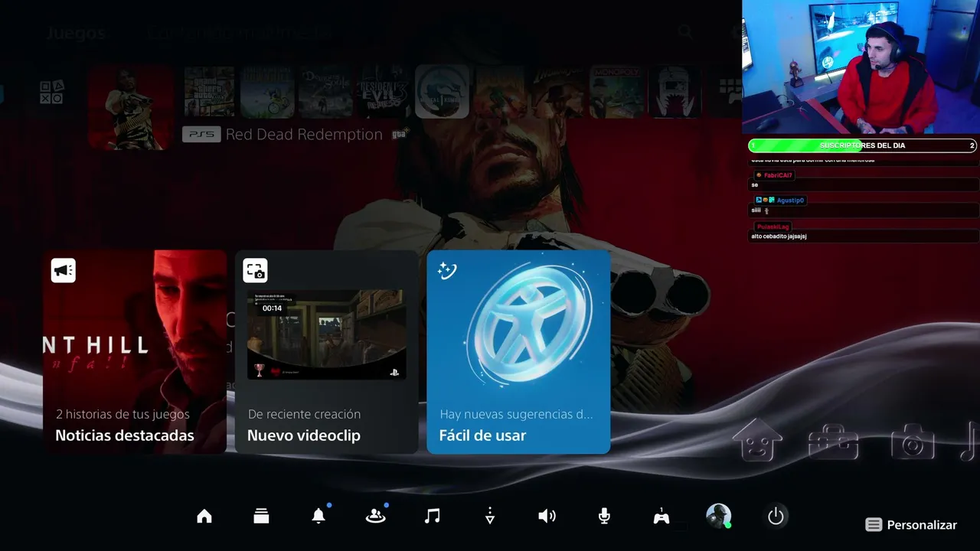This screenshot has width=980, height=551.
Task: Open Downloads and uploads arrow icon
Action: point(490,517)
